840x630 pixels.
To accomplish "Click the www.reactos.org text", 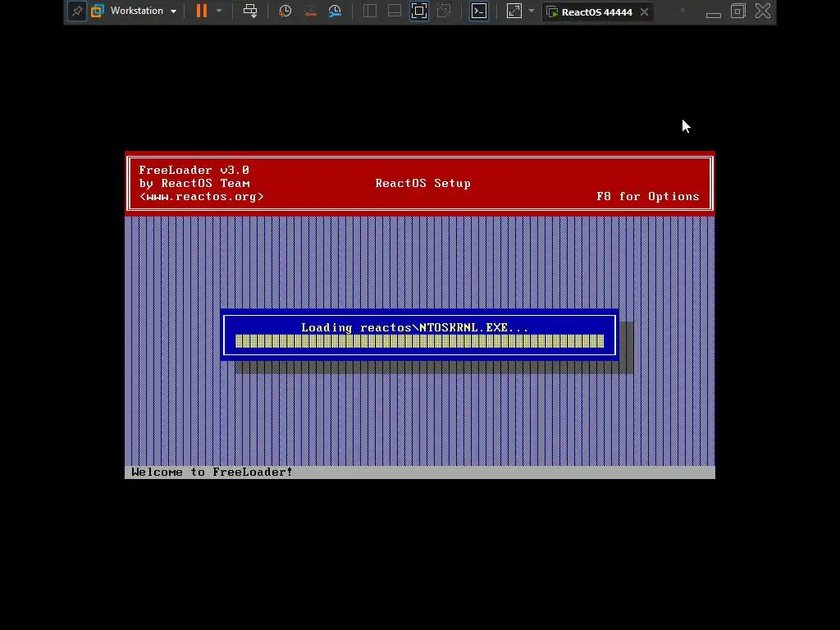I will tap(202, 197).
